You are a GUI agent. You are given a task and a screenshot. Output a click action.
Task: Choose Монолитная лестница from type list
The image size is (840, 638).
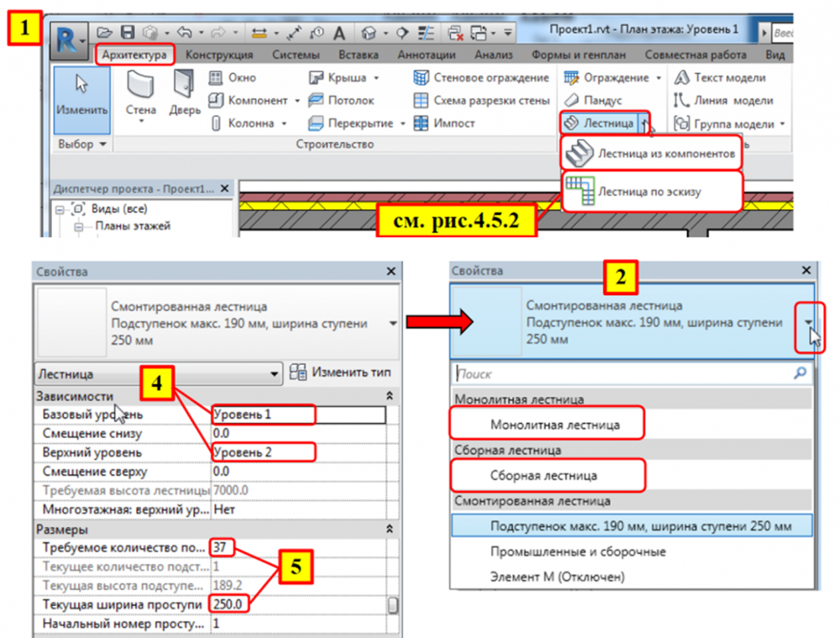click(555, 424)
